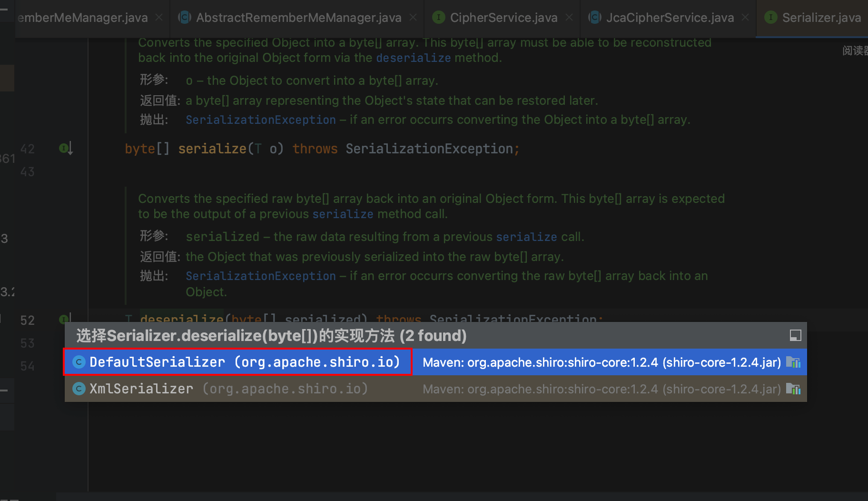The width and height of the screenshot is (868, 501).
Task: Click the Maven shiro-core text in DefaultSerializer row
Action: (602, 362)
